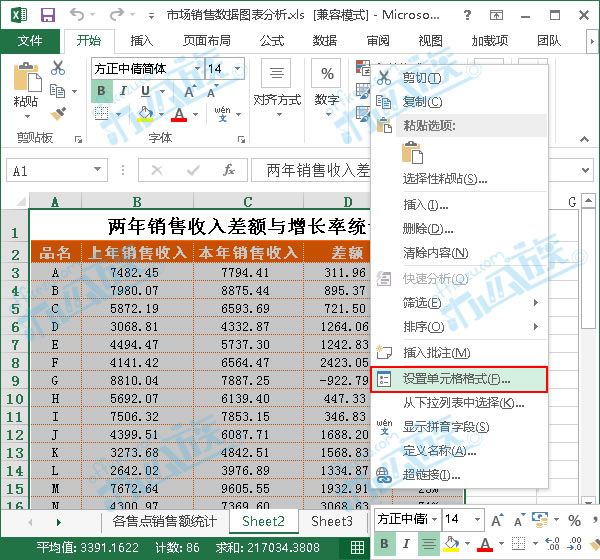Click the Save icon in title bar
Screen dimensions: 600x560
[x=48, y=15]
